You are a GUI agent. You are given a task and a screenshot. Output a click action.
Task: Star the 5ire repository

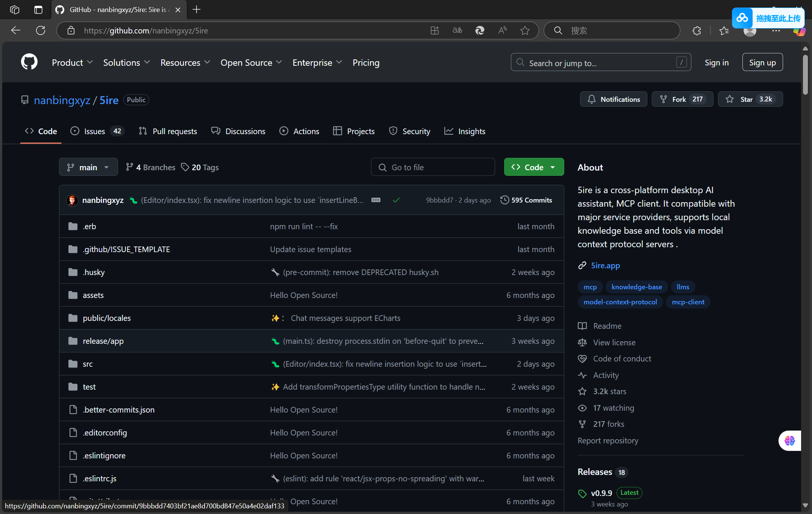pos(741,99)
